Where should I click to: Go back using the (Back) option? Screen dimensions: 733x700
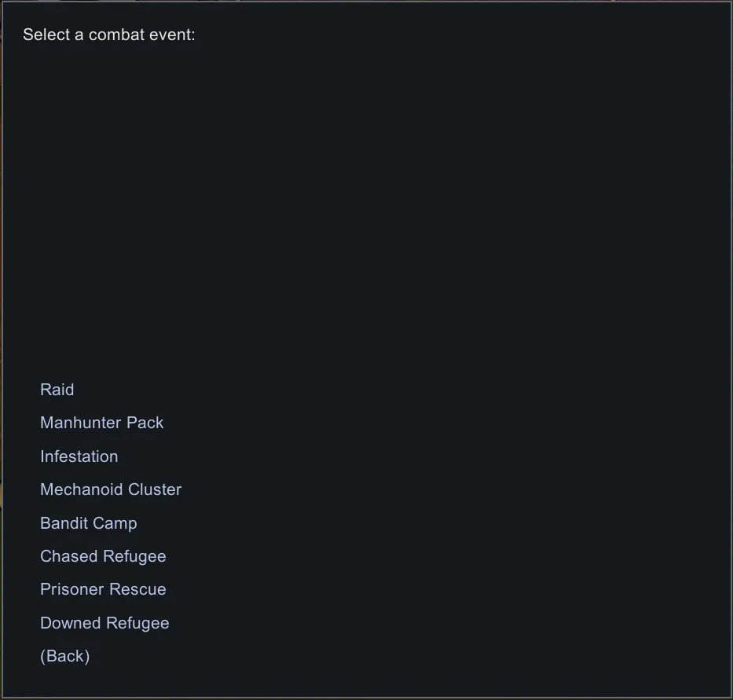pos(65,656)
